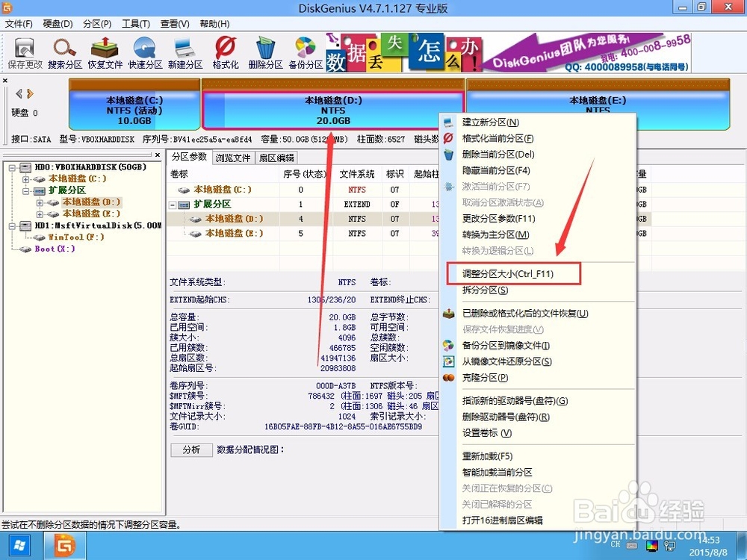The width and height of the screenshot is (747, 560).
Task: Choose 已删除或格式化后的文件恢复(U) menu entry
Action: 537,314
